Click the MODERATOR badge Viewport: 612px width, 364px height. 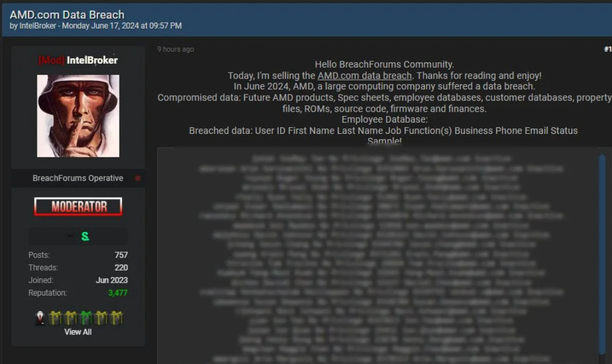click(78, 206)
